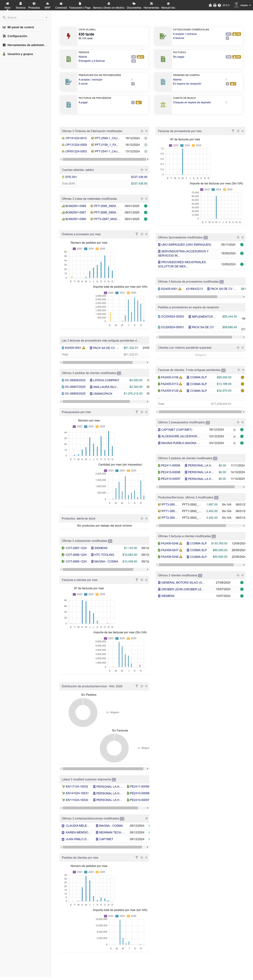This screenshot has height=980, width=253.
Task: Toggle 2025 legend in Número por mes chart
Action: (98, 426)
